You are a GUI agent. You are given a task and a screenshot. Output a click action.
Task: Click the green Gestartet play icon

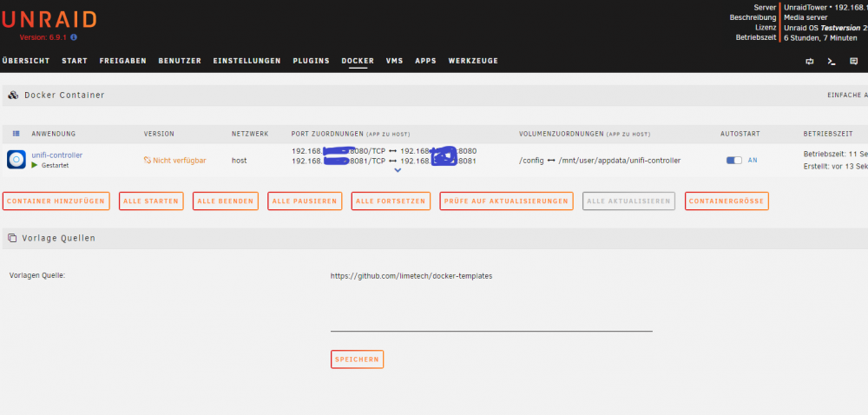35,165
